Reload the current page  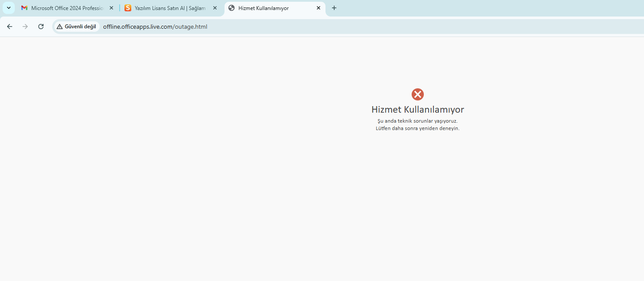click(41, 27)
